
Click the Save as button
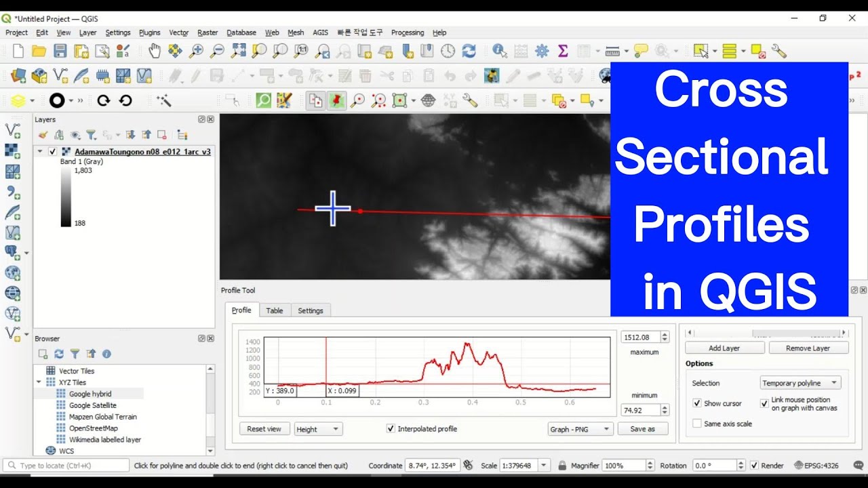click(643, 429)
